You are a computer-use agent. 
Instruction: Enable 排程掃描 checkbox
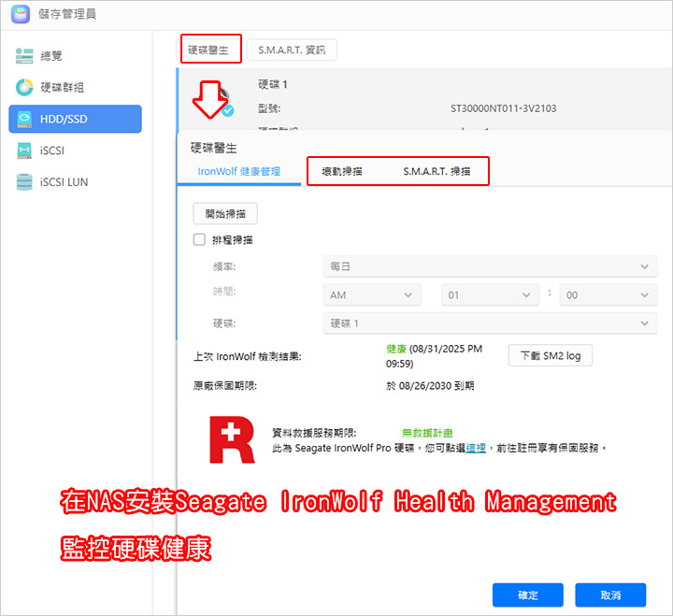click(199, 239)
